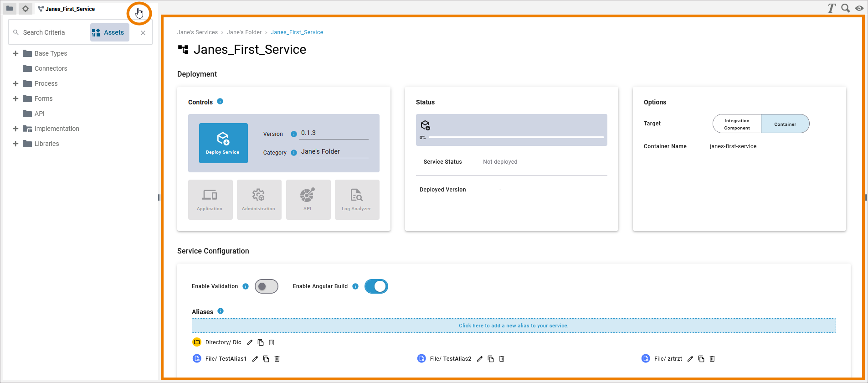Select the Integration Component target option

click(737, 124)
